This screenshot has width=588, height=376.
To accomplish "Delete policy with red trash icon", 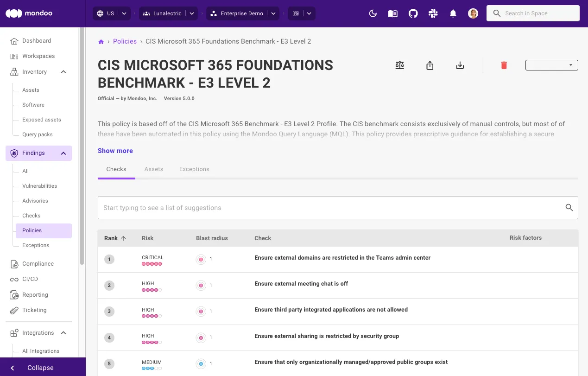I will (x=504, y=65).
